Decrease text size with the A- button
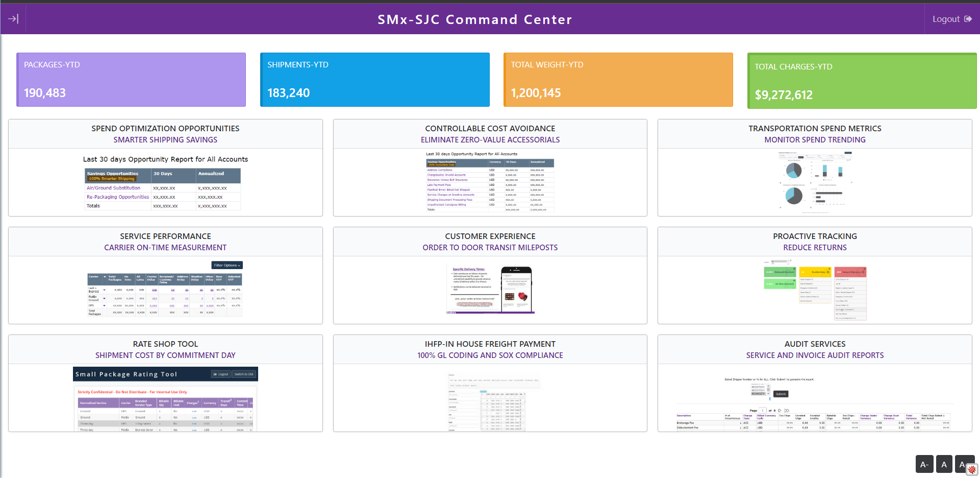This screenshot has width=980, height=478. 924,464
